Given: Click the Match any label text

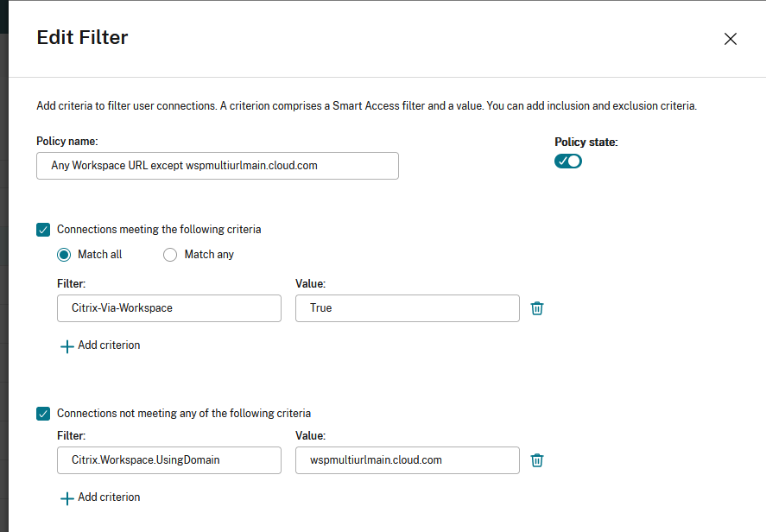Looking at the screenshot, I should (209, 255).
